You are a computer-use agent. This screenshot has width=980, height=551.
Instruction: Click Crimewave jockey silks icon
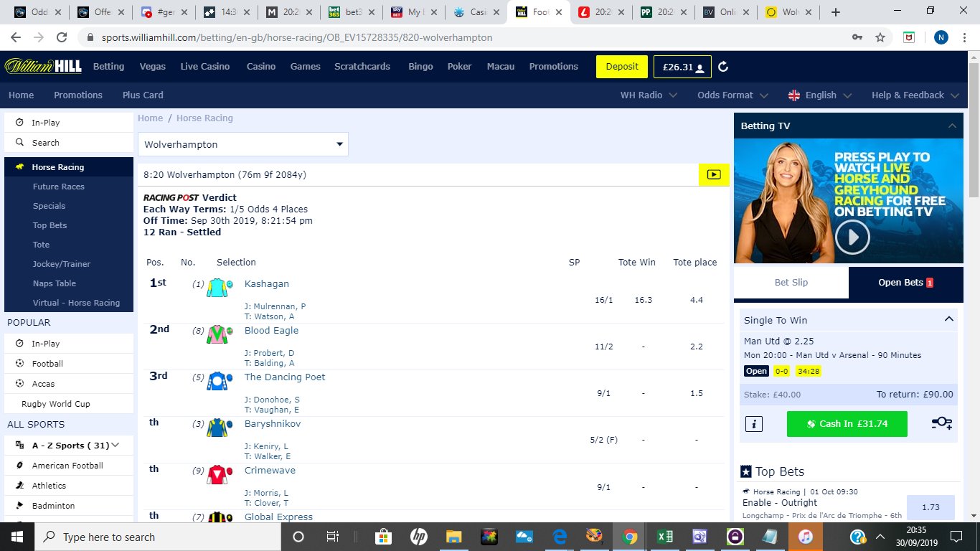[220, 474]
